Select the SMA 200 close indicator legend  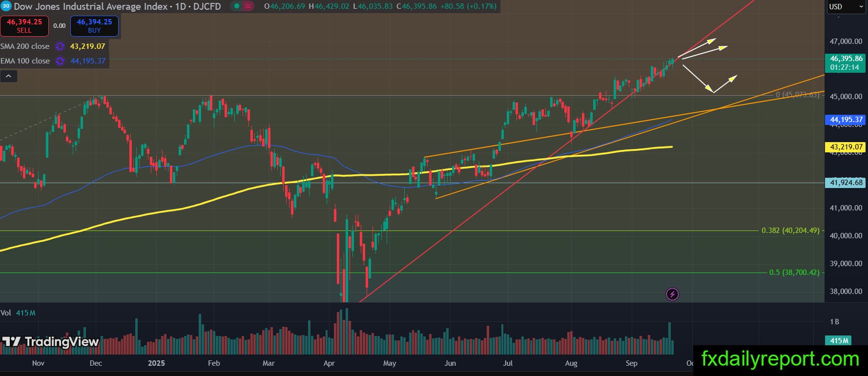[x=25, y=46]
